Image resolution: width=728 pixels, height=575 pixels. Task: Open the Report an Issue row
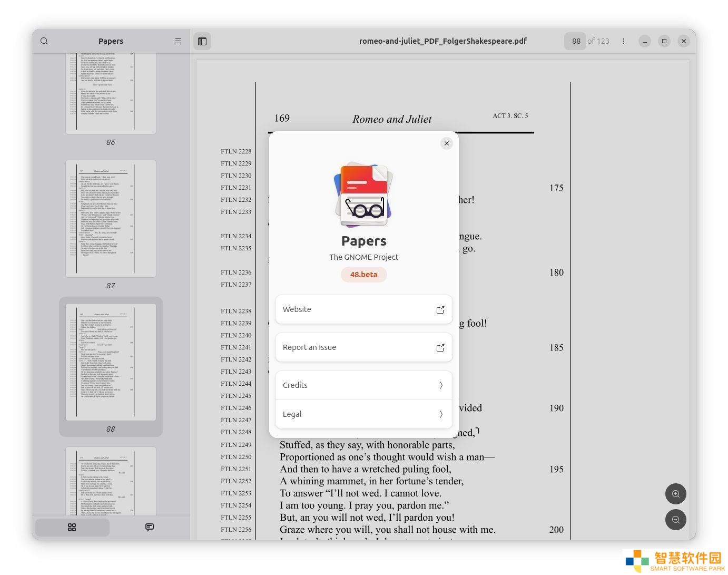[x=364, y=347]
